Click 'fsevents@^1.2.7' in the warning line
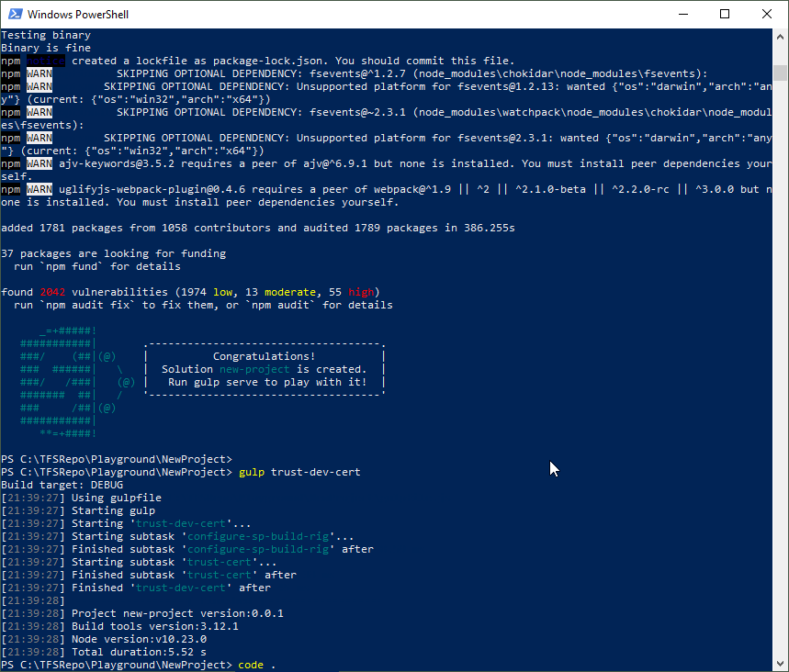Viewport: 789px width, 672px height. tap(357, 73)
